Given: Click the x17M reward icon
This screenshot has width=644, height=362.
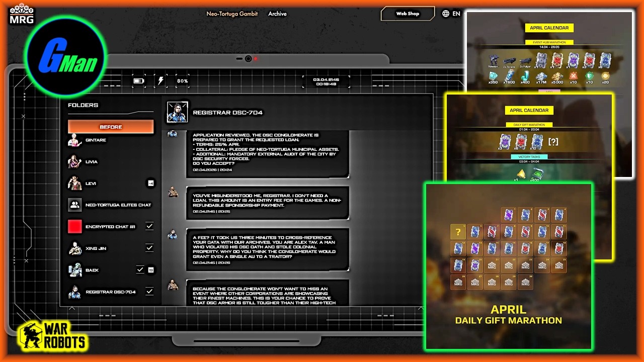Looking at the screenshot, I should (541, 77).
